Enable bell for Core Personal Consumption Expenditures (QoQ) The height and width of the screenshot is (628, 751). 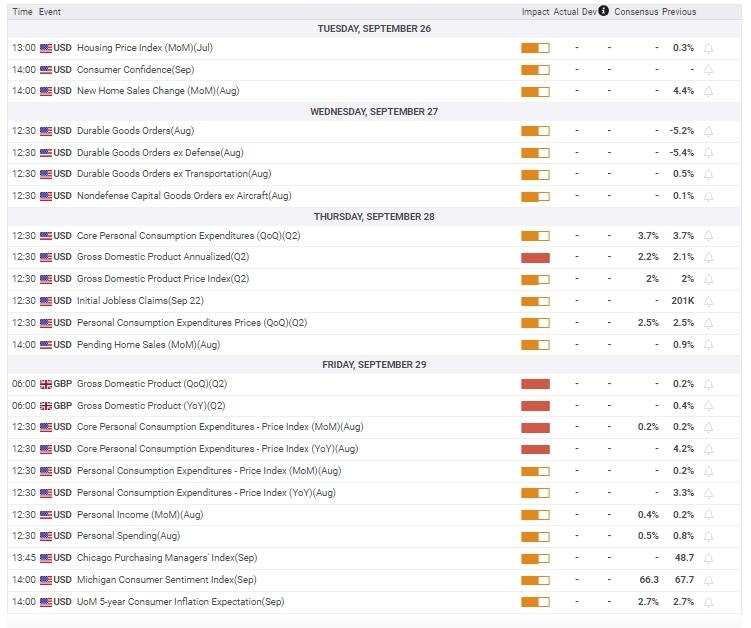coord(708,236)
